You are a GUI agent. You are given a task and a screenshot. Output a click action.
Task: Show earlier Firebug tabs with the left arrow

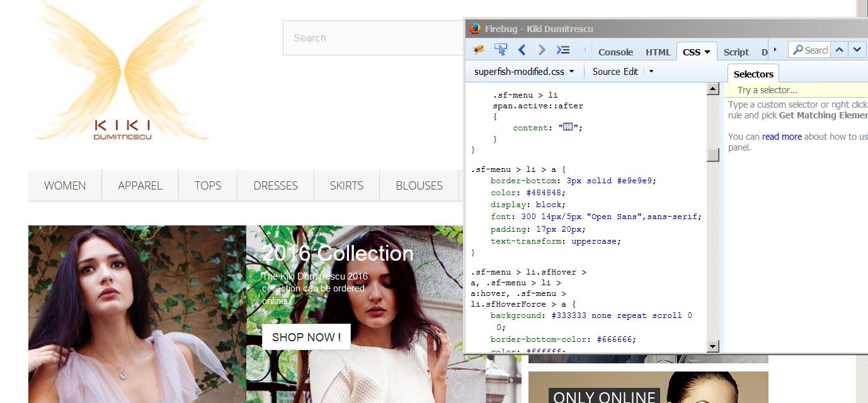(x=585, y=50)
